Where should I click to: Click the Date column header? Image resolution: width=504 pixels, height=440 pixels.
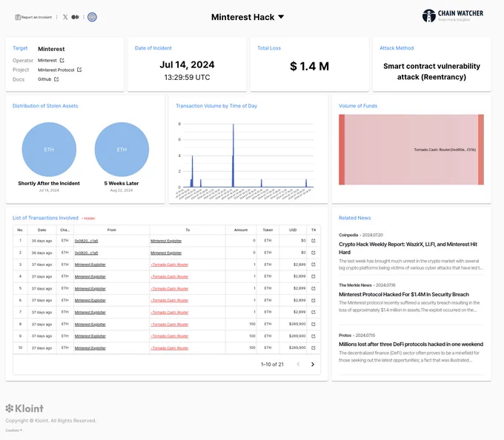click(42, 230)
